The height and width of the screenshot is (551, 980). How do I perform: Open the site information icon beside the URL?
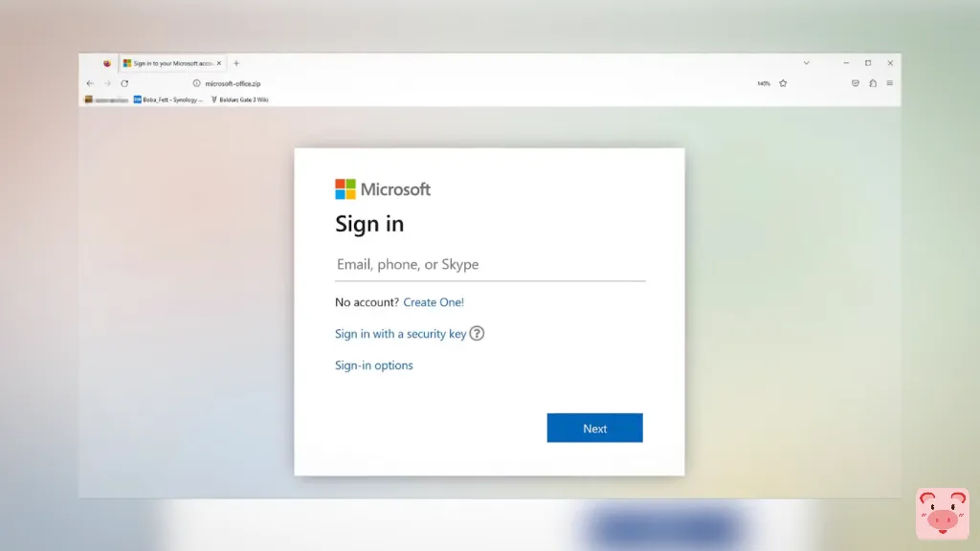(196, 83)
